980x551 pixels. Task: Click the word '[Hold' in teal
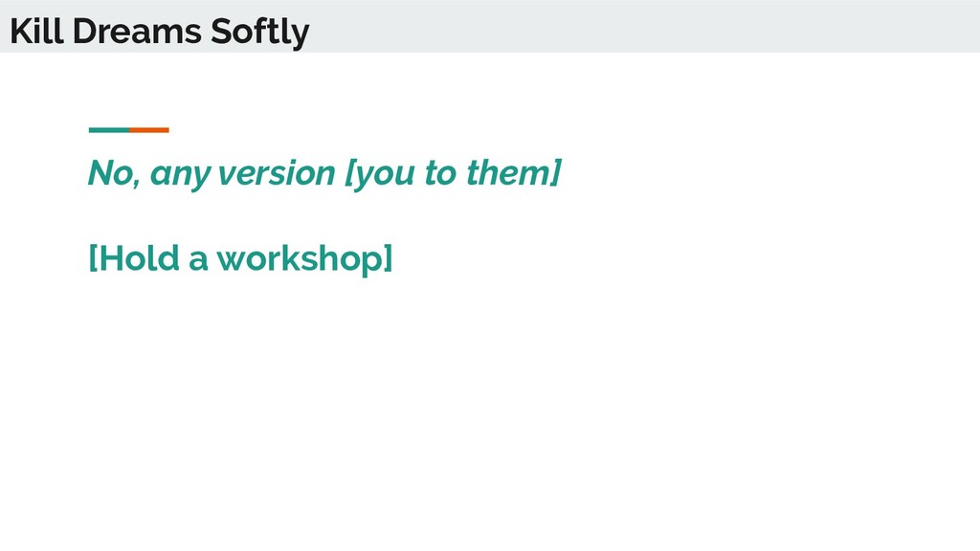[x=134, y=257]
